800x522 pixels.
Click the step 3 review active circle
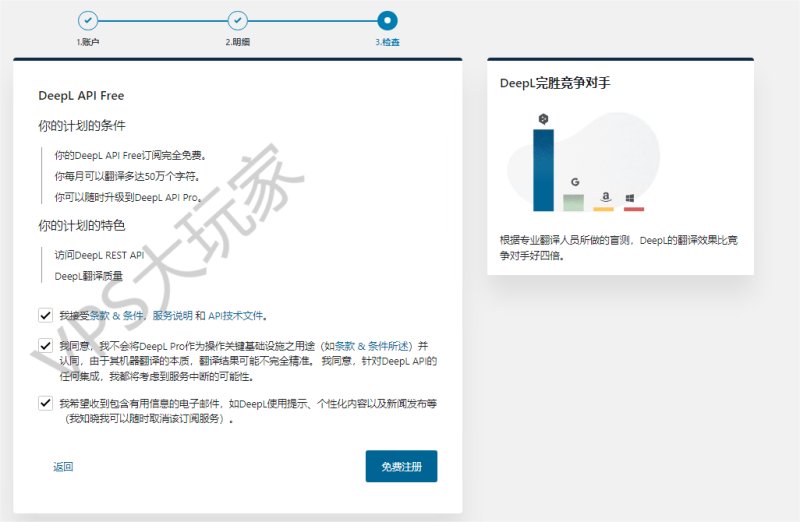click(x=387, y=20)
